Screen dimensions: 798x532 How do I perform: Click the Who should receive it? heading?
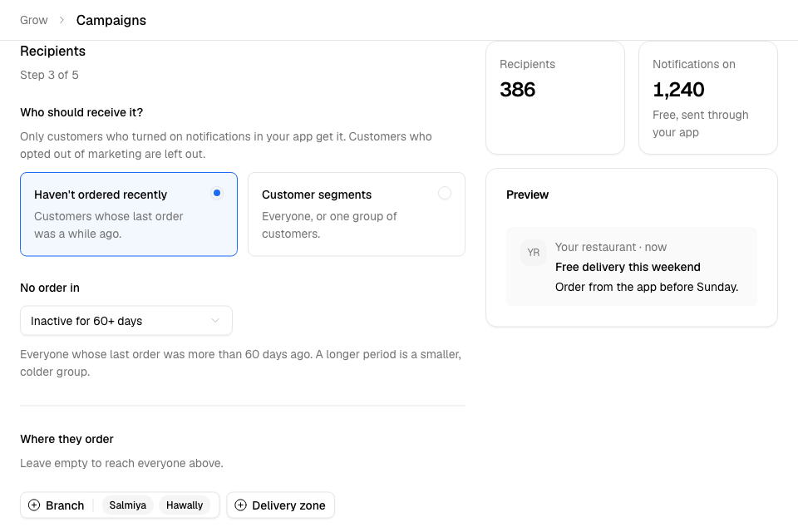click(x=81, y=112)
